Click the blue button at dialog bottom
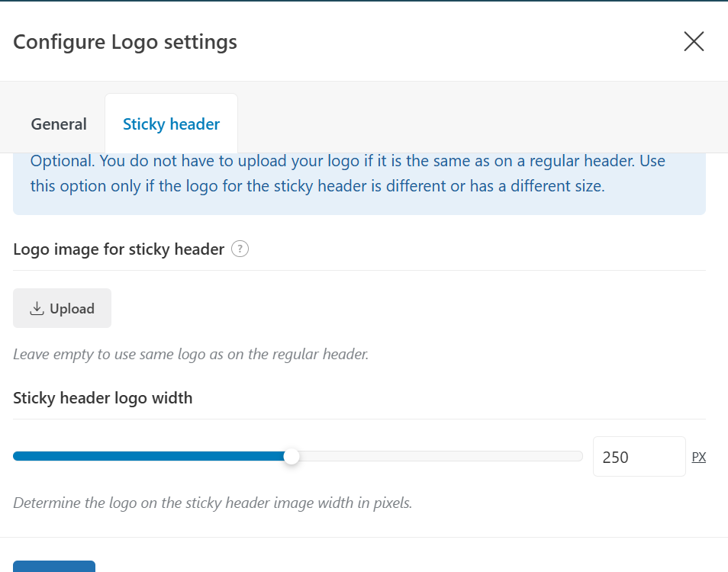This screenshot has height=572, width=728. pos(54,567)
